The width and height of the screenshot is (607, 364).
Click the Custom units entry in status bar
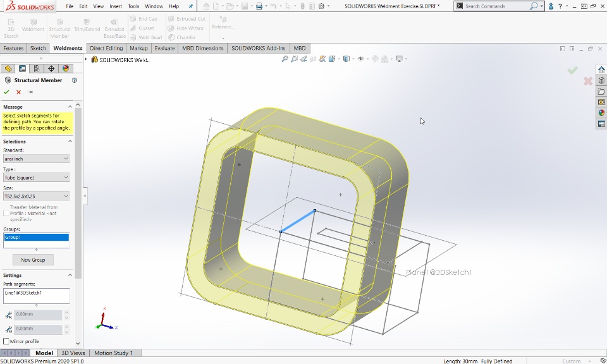572,361
